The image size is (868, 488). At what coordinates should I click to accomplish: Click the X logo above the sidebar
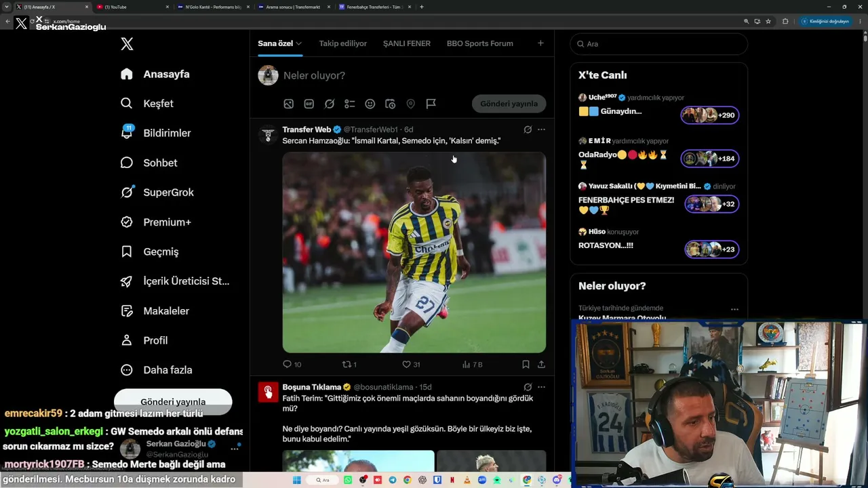(127, 44)
